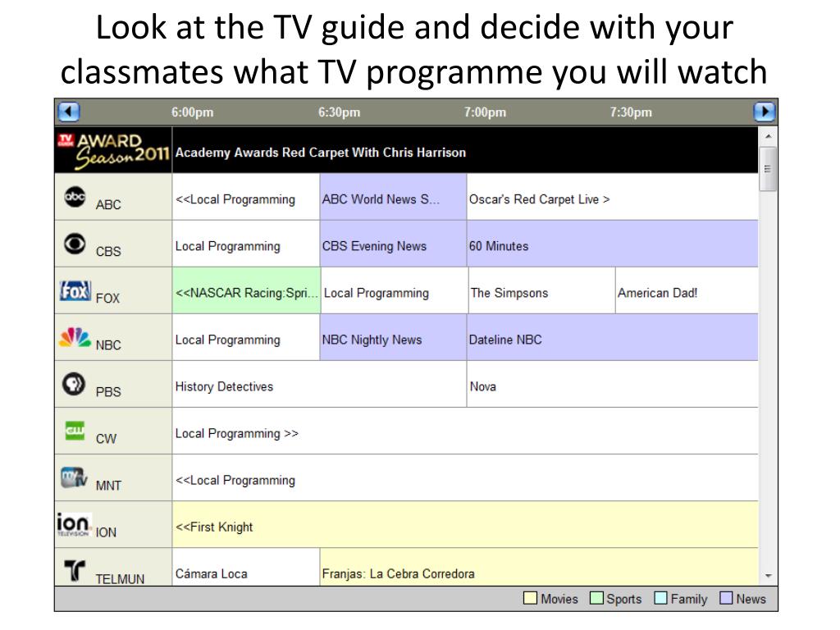The height and width of the screenshot is (630, 840).
Task: Select the CBS eye logo
Action: pyautogui.click(x=75, y=244)
